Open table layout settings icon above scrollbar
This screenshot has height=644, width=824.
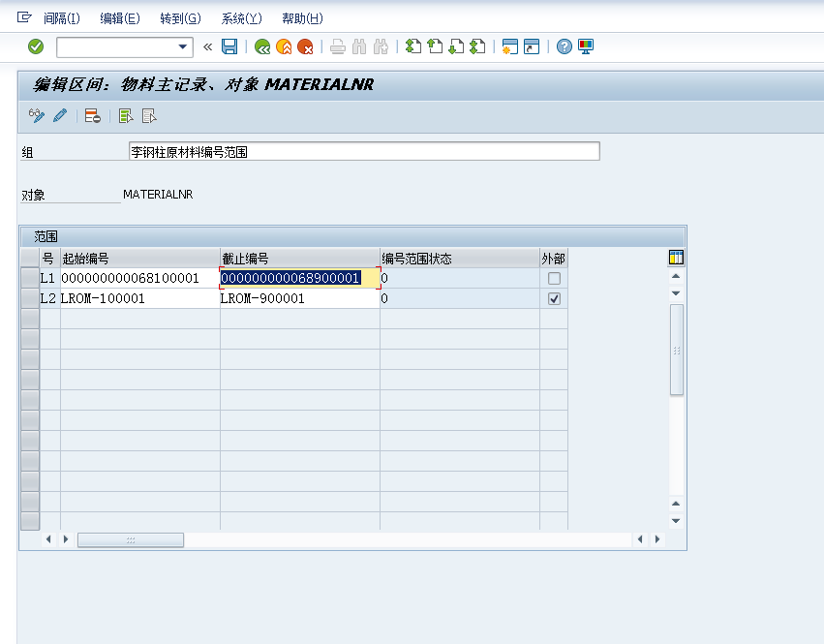tap(676, 257)
